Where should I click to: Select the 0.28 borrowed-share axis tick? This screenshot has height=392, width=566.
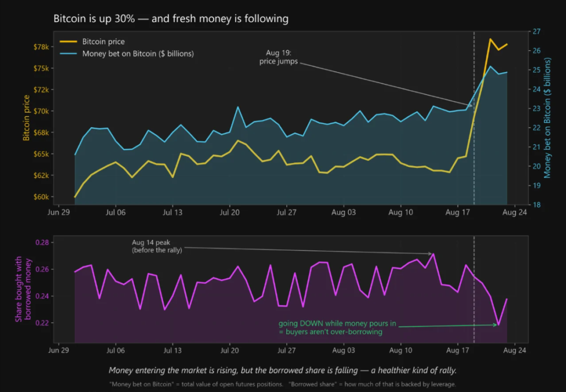click(42, 243)
